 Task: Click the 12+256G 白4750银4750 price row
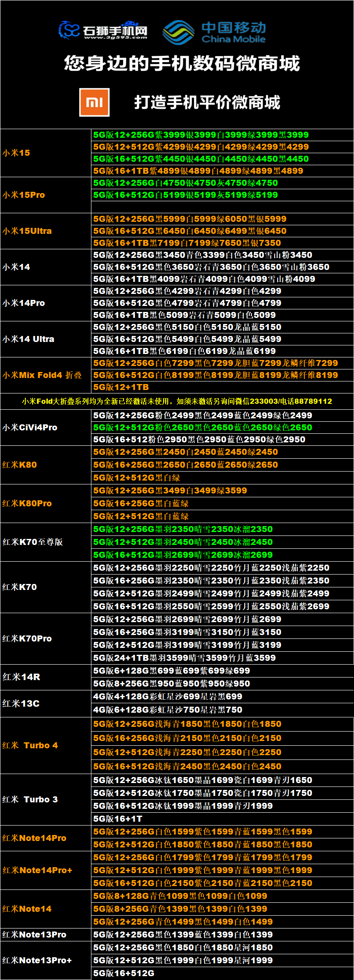[x=223, y=183]
